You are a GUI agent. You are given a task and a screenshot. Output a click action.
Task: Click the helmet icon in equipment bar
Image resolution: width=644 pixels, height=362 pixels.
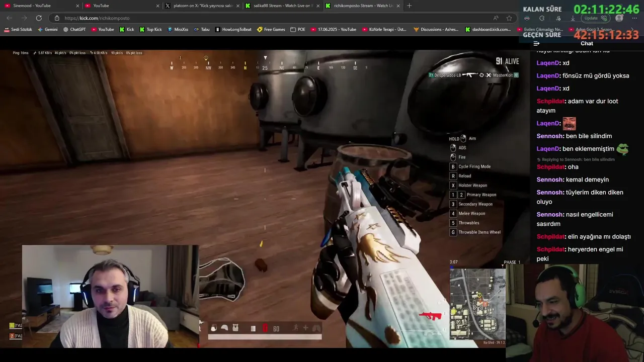coord(224,328)
